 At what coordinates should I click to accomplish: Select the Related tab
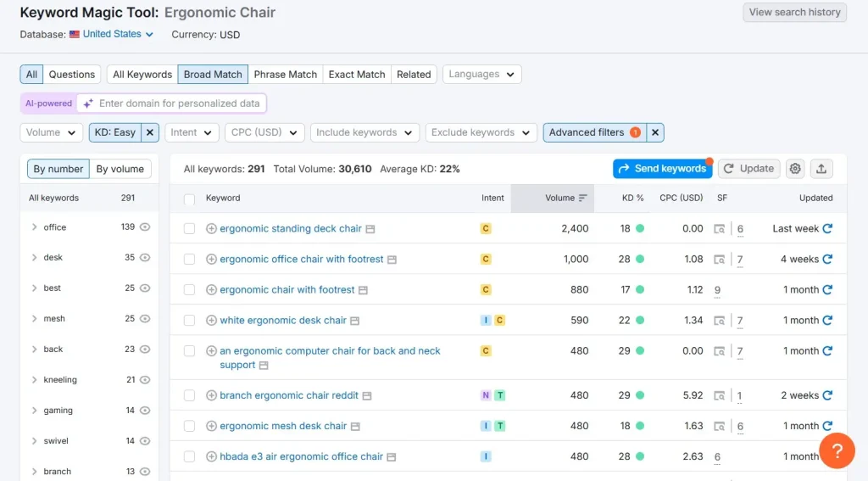[x=414, y=75]
